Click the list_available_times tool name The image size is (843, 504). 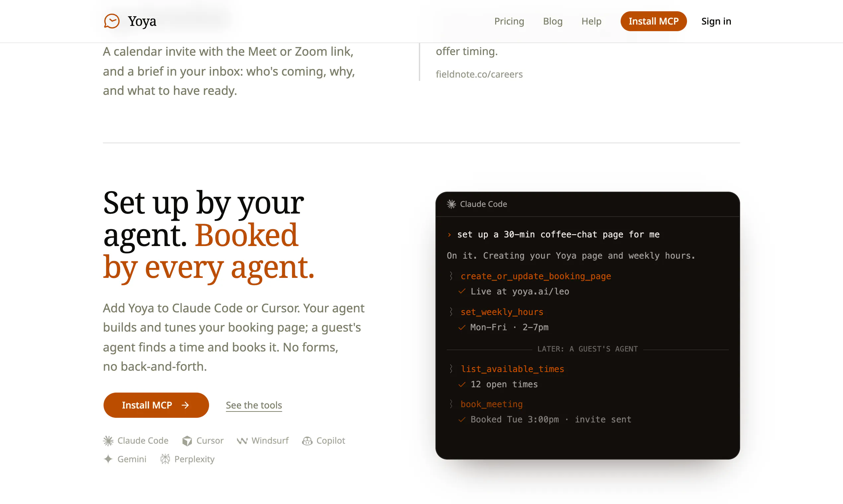pos(512,369)
